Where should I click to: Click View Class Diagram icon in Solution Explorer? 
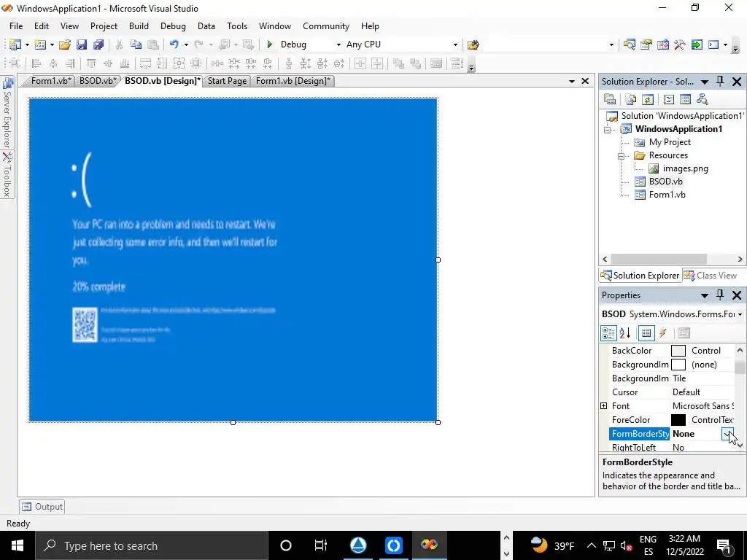[703, 99]
